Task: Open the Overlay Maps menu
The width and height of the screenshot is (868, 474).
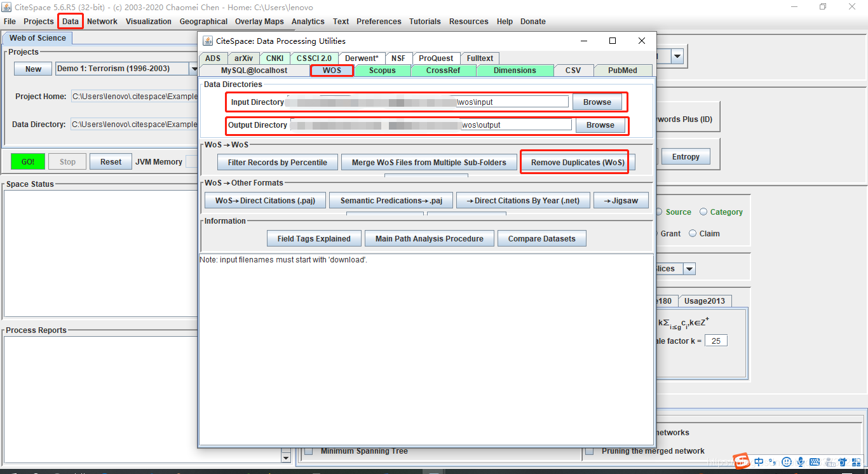Action: tap(259, 22)
